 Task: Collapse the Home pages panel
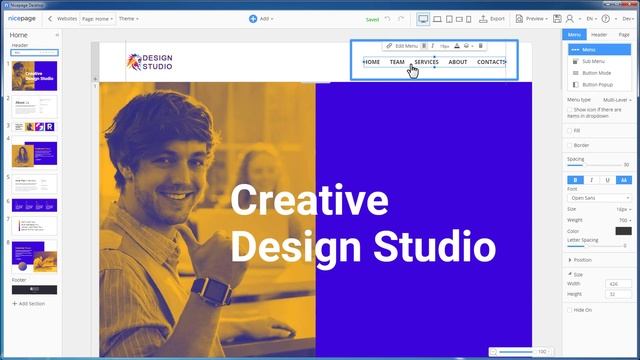coord(57,35)
